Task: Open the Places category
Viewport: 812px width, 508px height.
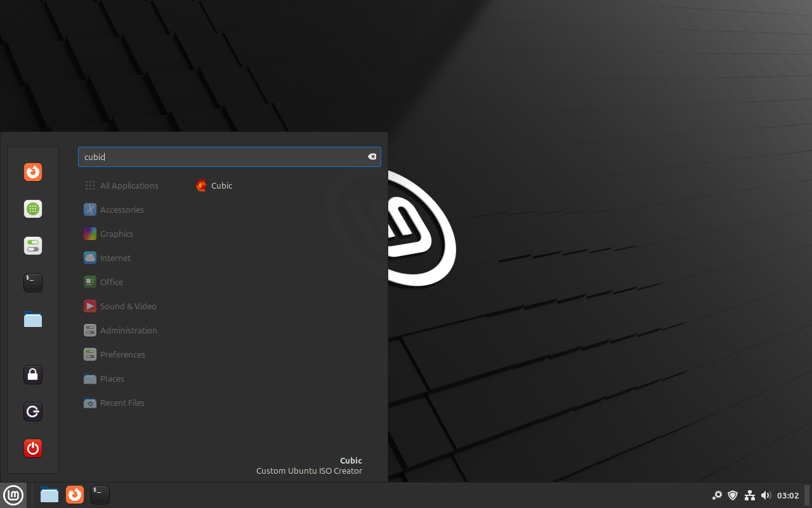Action: pyautogui.click(x=104, y=378)
